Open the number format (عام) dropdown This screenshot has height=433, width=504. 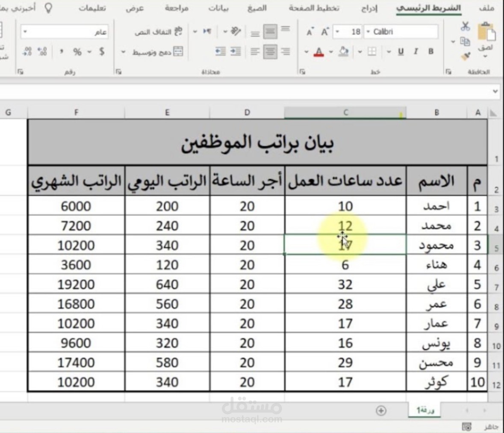point(25,32)
